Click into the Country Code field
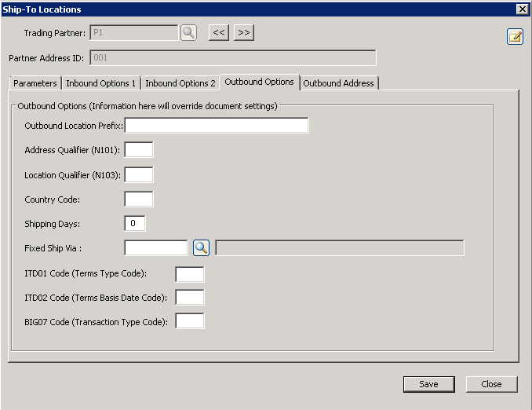 (x=139, y=200)
